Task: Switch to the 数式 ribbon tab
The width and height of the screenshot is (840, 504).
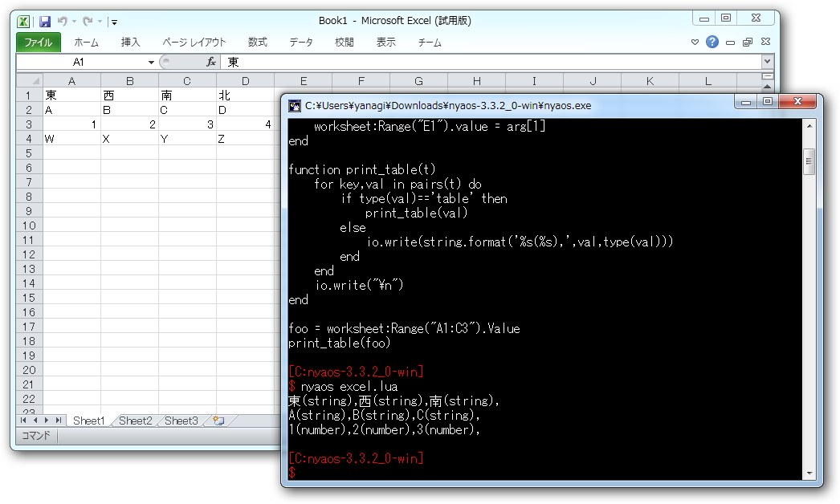Action: [x=257, y=43]
